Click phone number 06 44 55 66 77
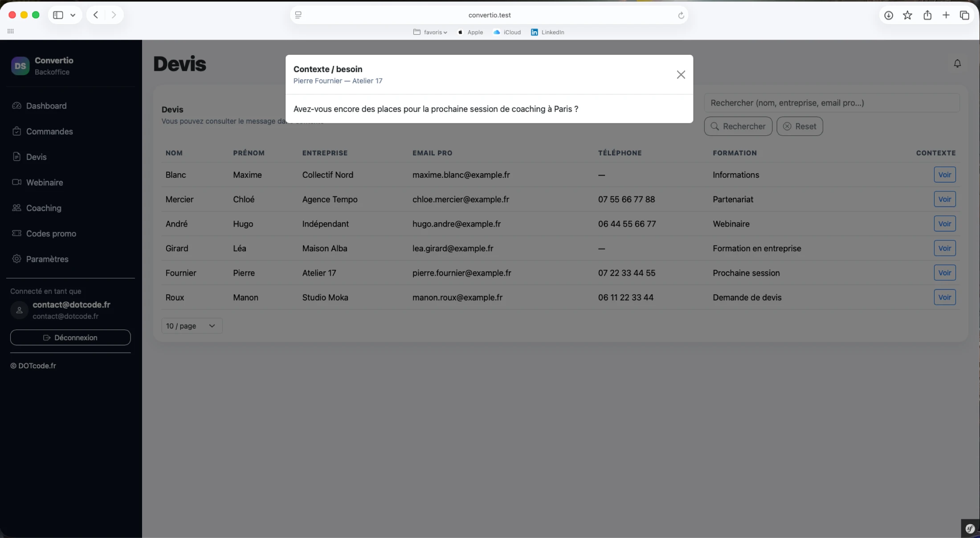This screenshot has width=980, height=538. [627, 224]
